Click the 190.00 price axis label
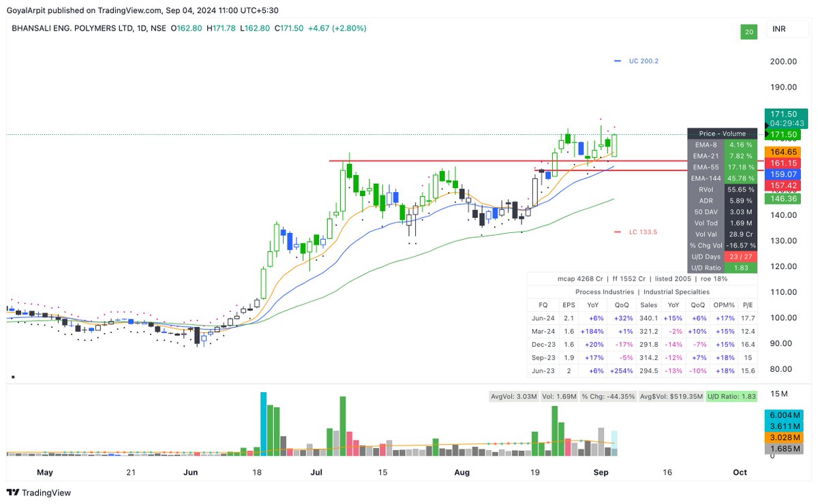The width and height of the screenshot is (818, 504). click(x=783, y=87)
